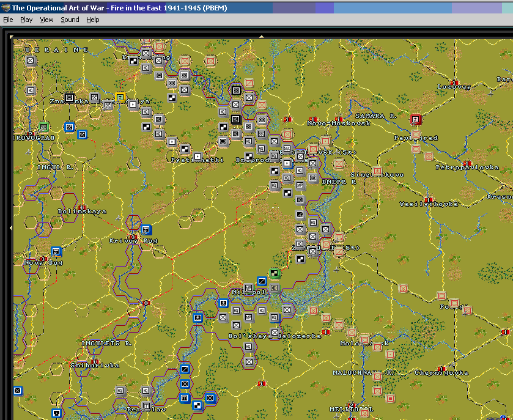The width and height of the screenshot is (513, 420).
Task: Open the File menu
Action: (8, 20)
